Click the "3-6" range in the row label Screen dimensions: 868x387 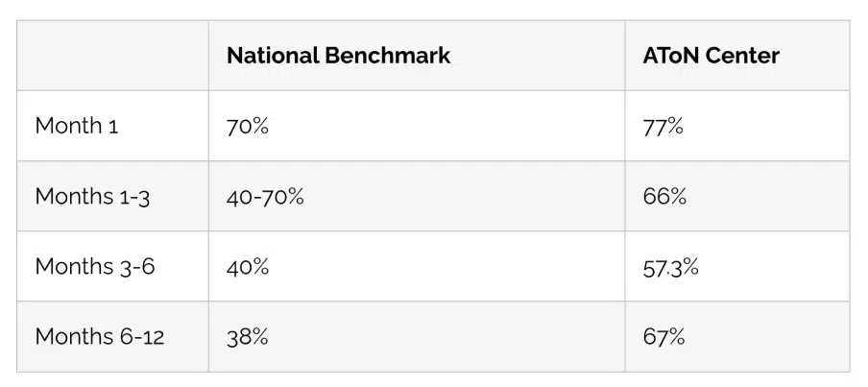(x=136, y=266)
